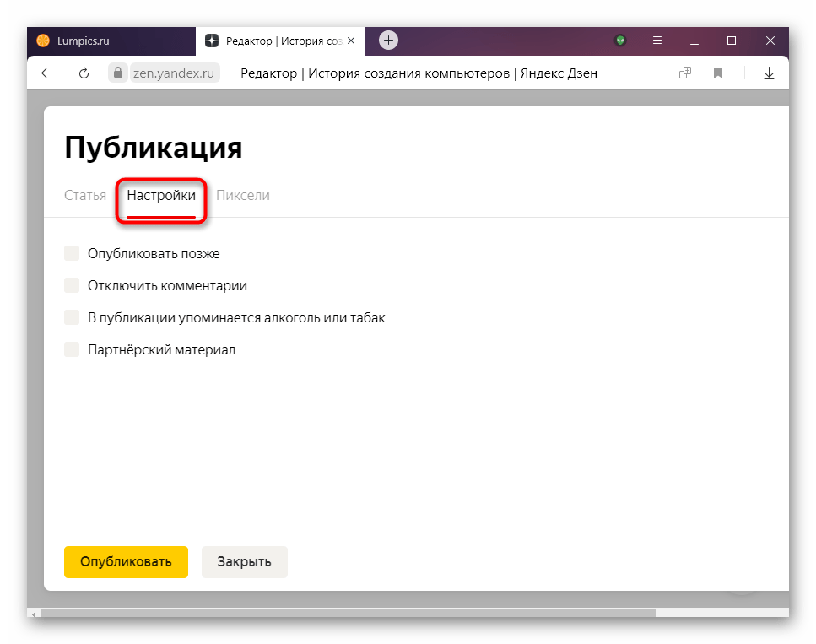The width and height of the screenshot is (816, 644).
Task: Close the browser window
Action: click(x=770, y=41)
